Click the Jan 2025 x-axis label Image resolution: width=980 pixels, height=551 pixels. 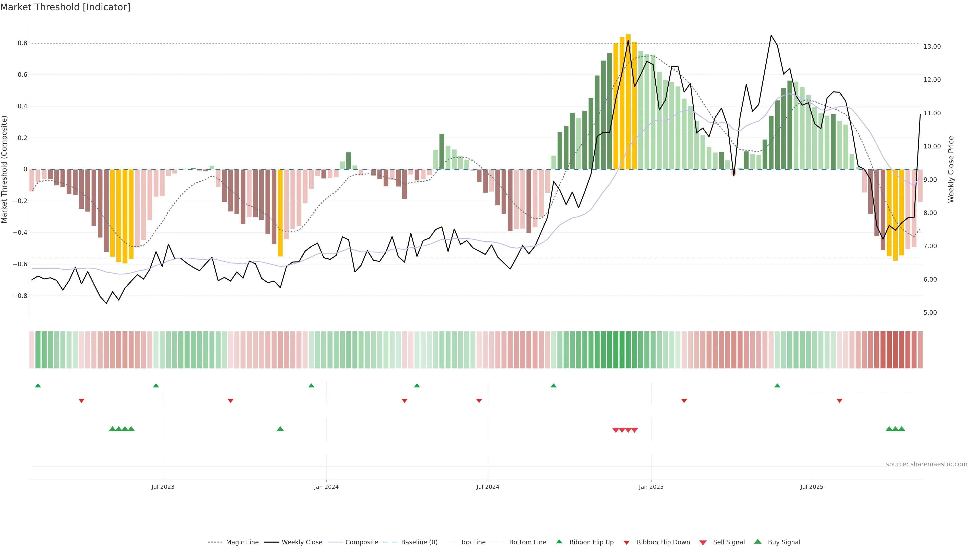tap(651, 487)
